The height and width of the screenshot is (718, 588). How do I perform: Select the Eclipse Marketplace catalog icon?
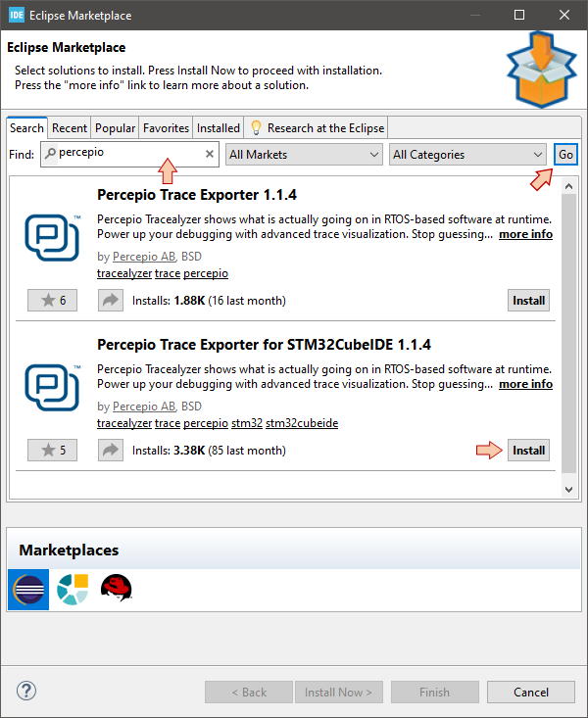point(28,590)
